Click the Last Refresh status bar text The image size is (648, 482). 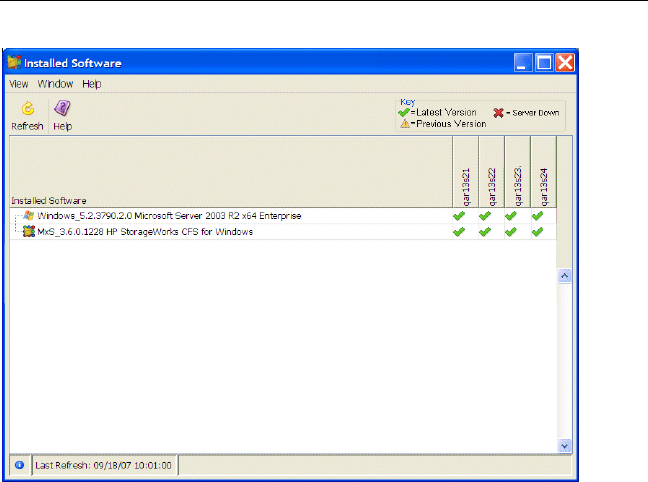point(103,465)
